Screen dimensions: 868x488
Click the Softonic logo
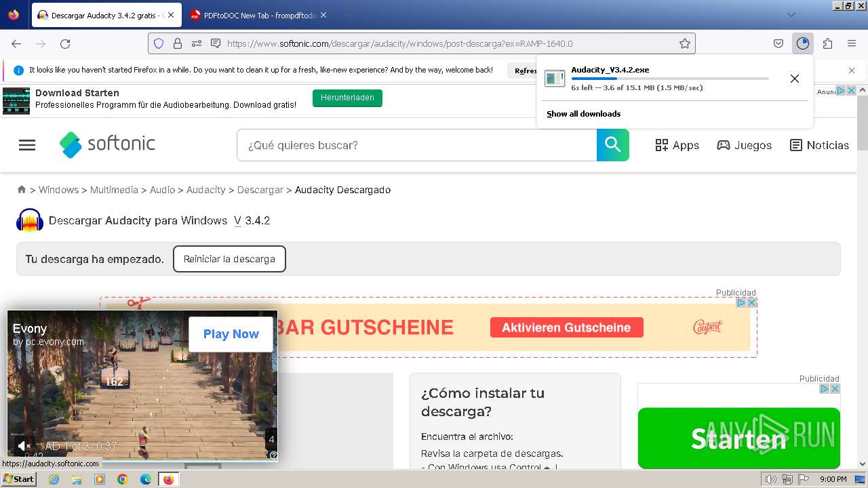tap(107, 144)
